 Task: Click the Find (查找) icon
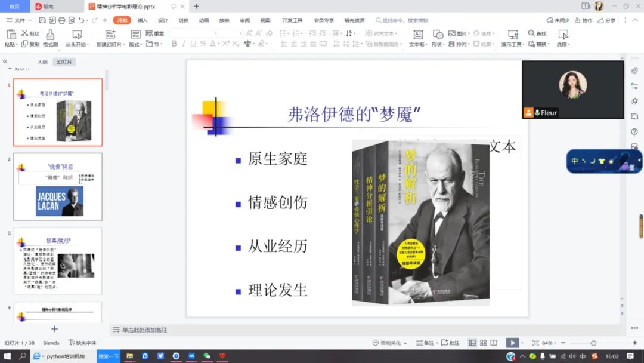pos(531,33)
